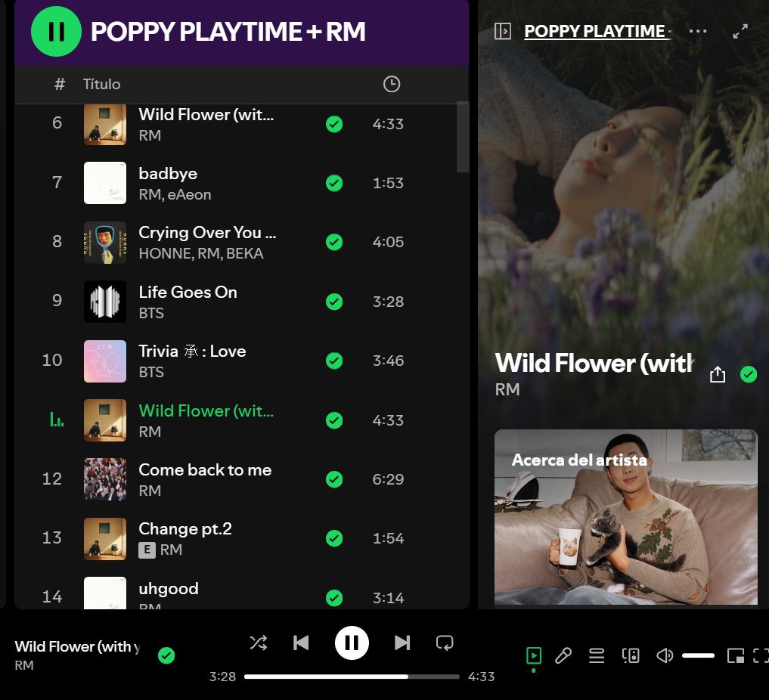
Task: Open RM artist under side panel title
Action: (507, 390)
